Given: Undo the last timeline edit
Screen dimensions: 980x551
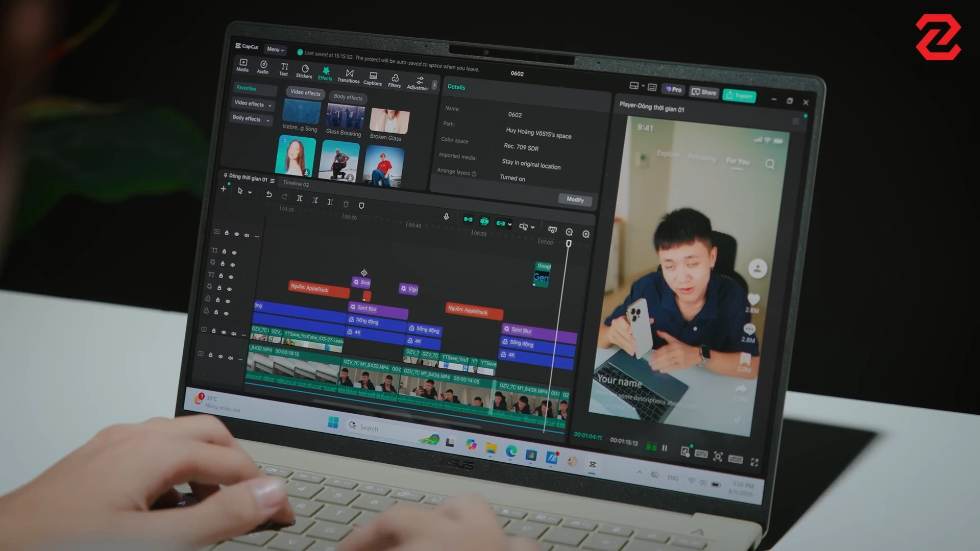Looking at the screenshot, I should (x=268, y=194).
